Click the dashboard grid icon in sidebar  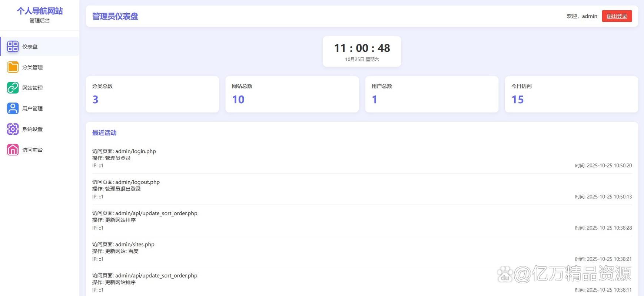click(x=13, y=47)
